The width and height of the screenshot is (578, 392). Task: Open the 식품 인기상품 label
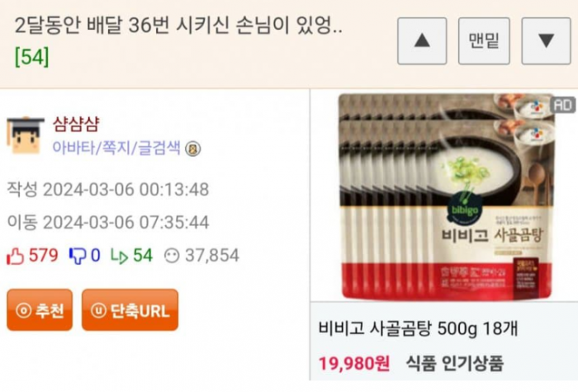coord(454,363)
